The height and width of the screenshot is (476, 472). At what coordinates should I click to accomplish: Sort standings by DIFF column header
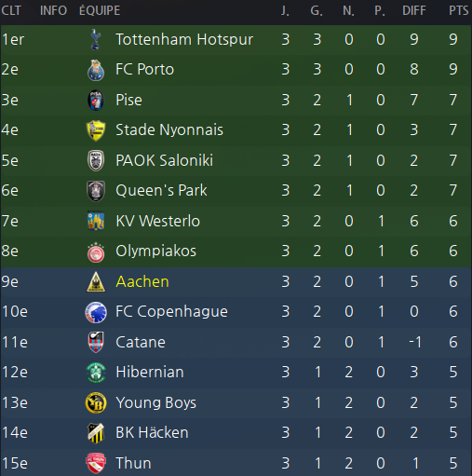click(x=414, y=11)
